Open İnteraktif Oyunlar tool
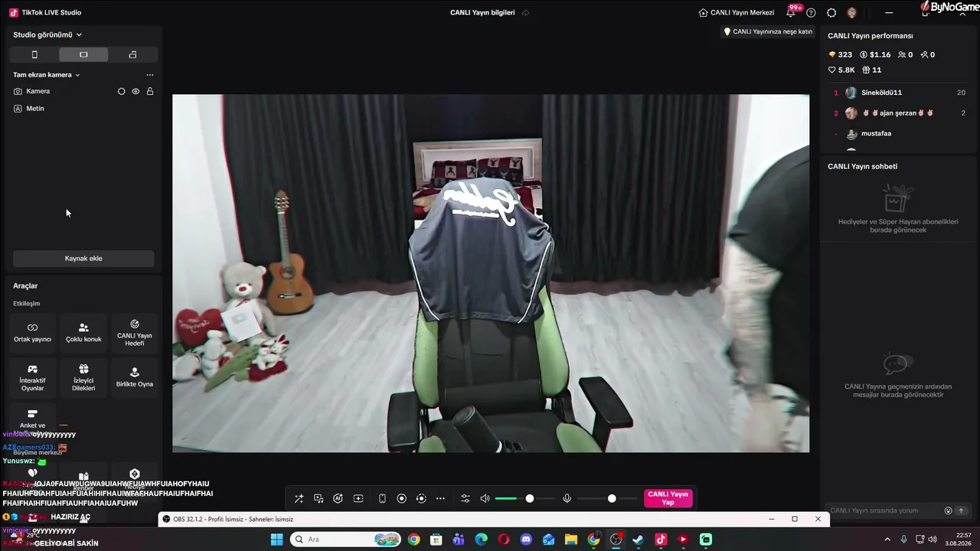 pos(32,378)
